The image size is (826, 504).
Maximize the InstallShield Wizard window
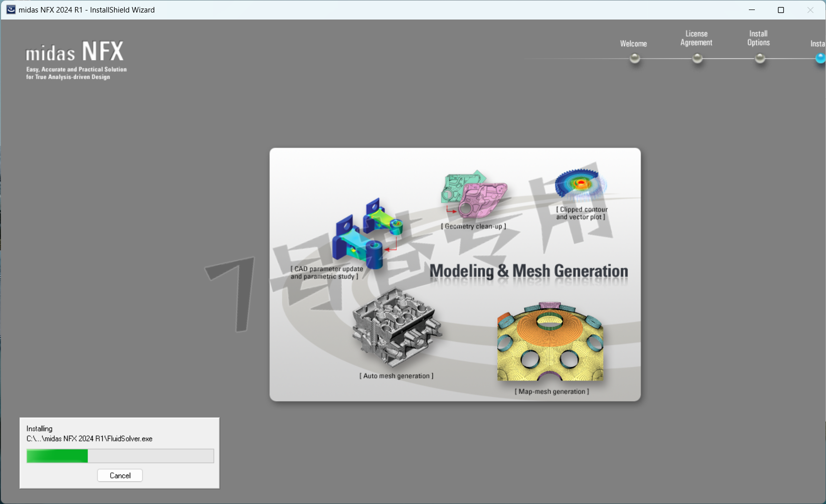click(x=781, y=10)
